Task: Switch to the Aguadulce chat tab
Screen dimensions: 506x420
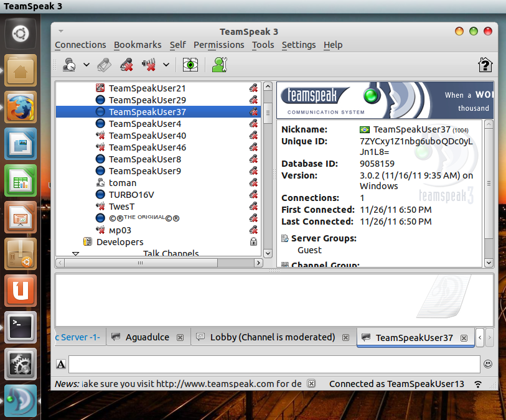Action: pyautogui.click(x=147, y=337)
